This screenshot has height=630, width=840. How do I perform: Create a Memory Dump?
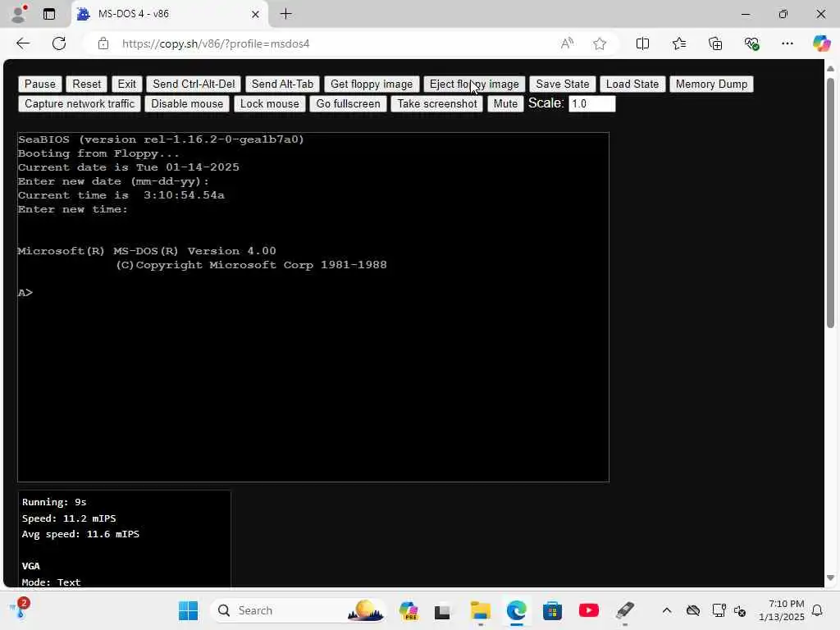tap(711, 84)
